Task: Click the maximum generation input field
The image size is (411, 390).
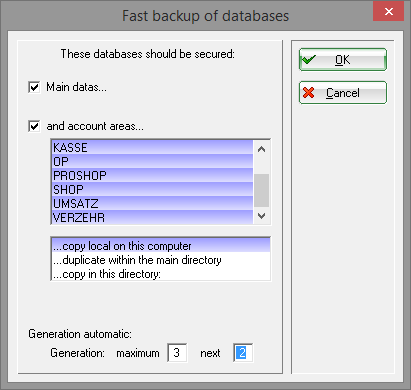Action: click(177, 353)
